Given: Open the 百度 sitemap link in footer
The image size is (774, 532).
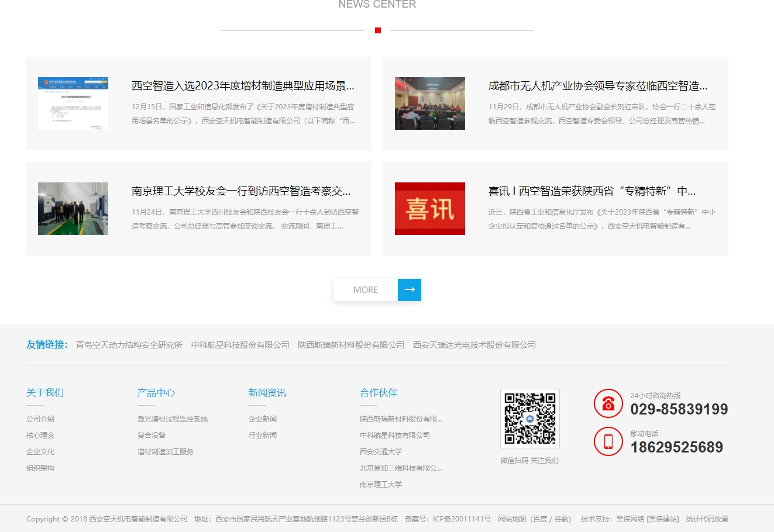Looking at the screenshot, I should [x=540, y=519].
